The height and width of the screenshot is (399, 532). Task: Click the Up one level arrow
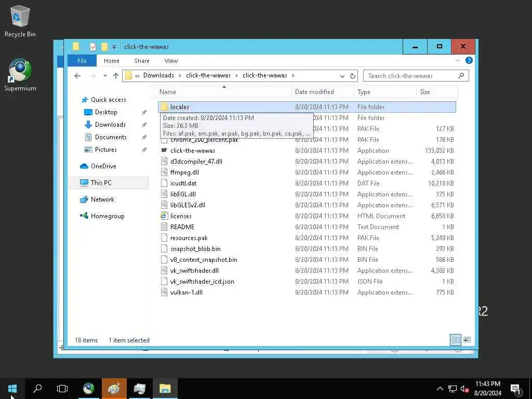coord(116,76)
